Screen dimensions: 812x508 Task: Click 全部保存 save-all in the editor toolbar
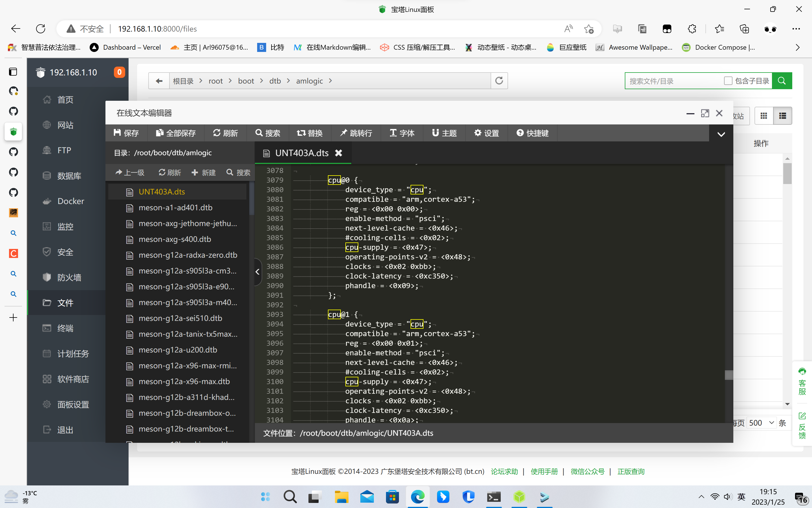(x=176, y=133)
